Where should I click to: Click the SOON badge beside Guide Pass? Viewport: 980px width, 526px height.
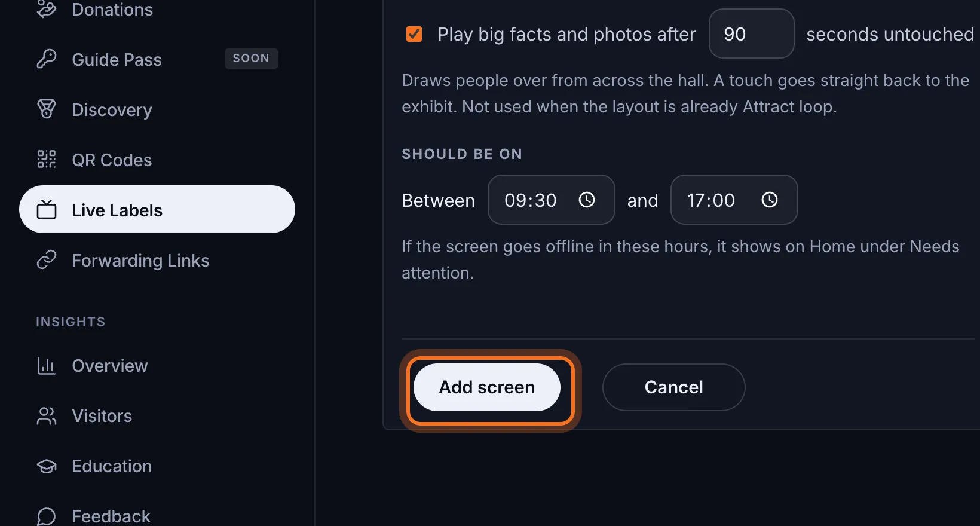pos(251,59)
